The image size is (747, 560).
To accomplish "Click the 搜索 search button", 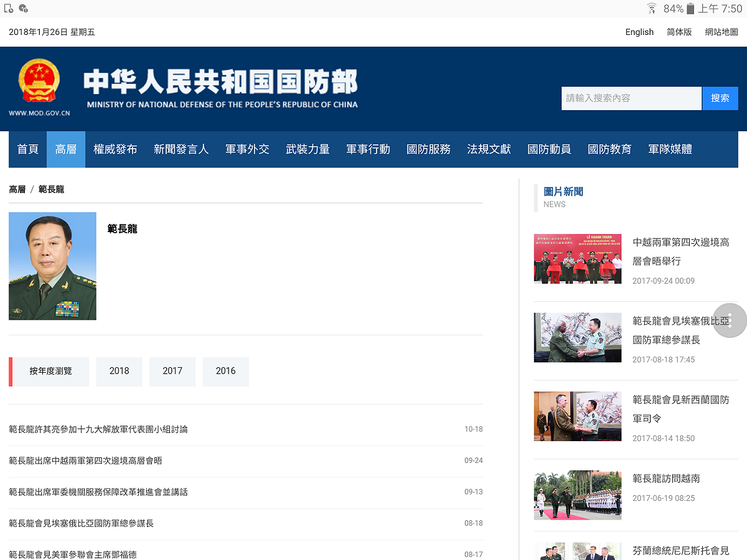I will click(x=720, y=98).
